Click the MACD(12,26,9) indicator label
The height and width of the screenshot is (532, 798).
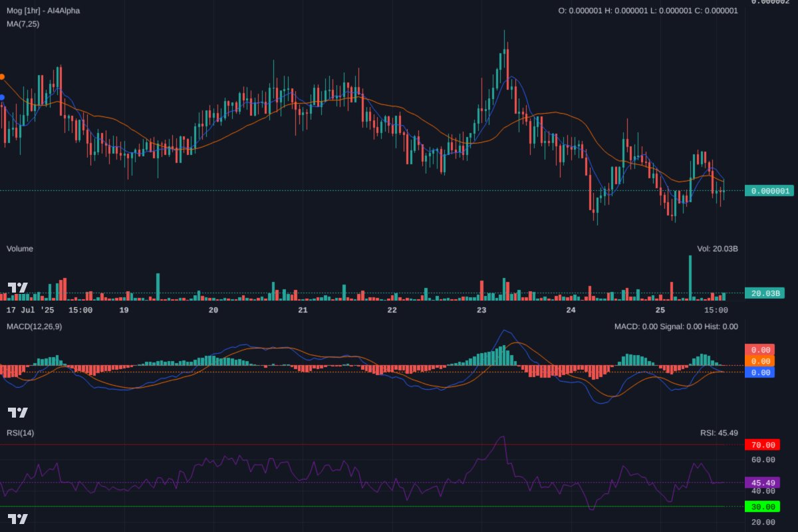click(34, 327)
